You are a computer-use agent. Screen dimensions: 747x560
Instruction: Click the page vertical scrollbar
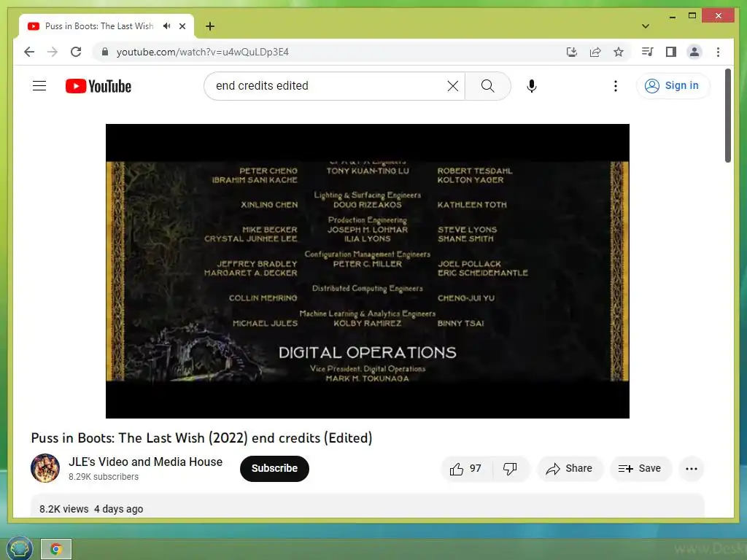728,115
